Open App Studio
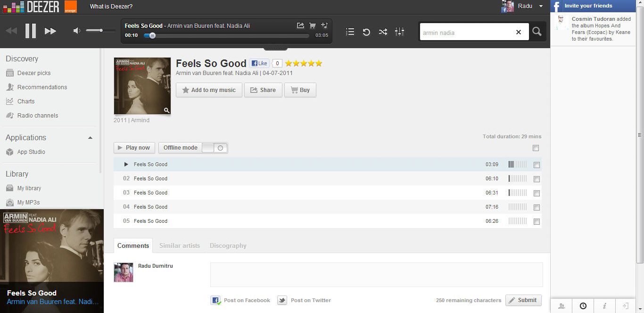 (x=31, y=152)
